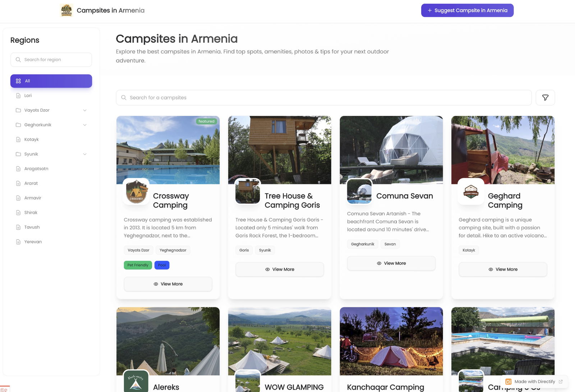The image size is (575, 392).
Task: Open View More for Tree House & Camping Goris
Action: pyautogui.click(x=279, y=269)
